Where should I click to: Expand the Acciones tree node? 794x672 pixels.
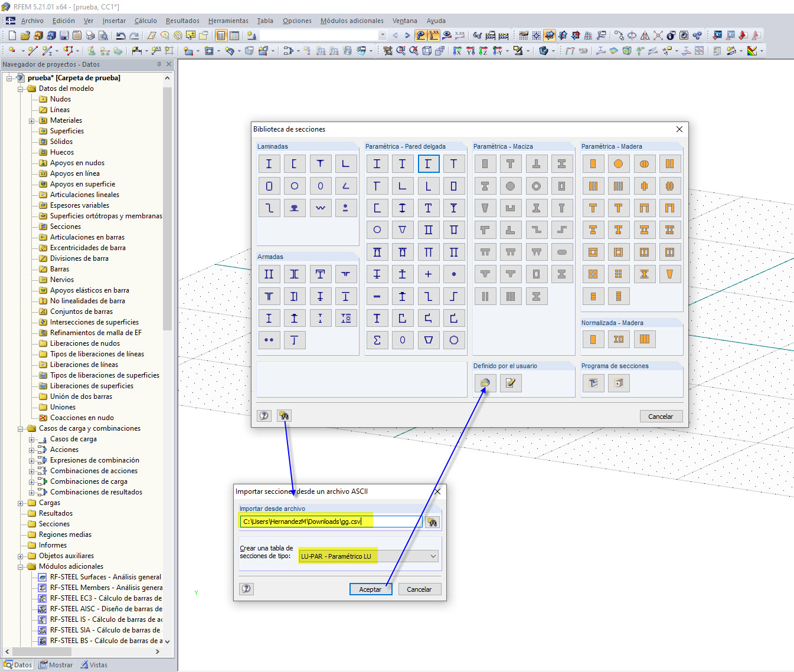pos(32,450)
